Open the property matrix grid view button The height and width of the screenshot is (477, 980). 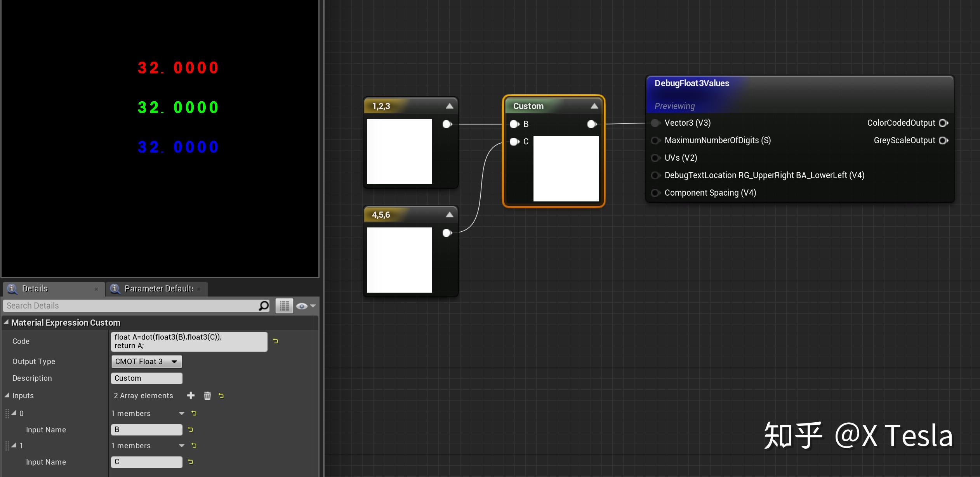pos(284,306)
